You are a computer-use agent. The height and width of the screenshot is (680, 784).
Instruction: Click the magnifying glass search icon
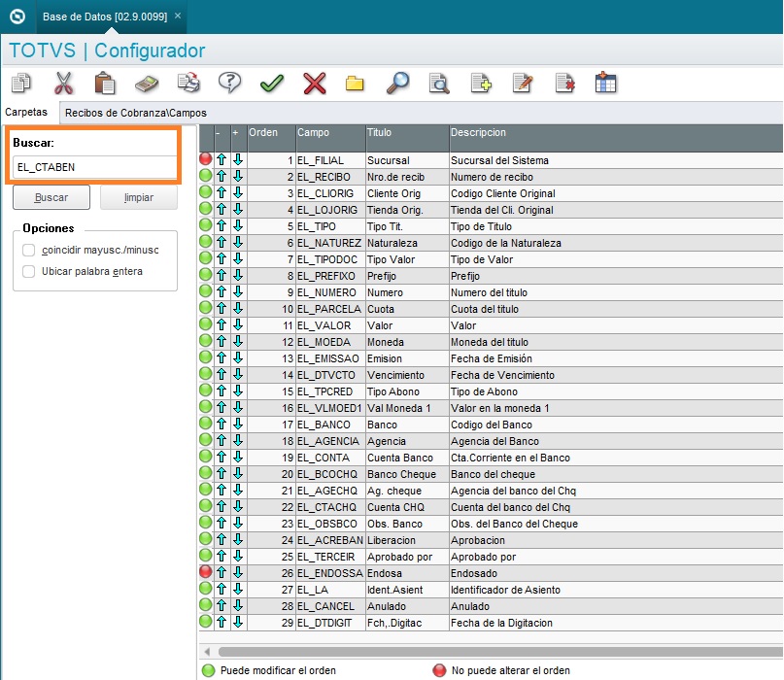point(398,83)
